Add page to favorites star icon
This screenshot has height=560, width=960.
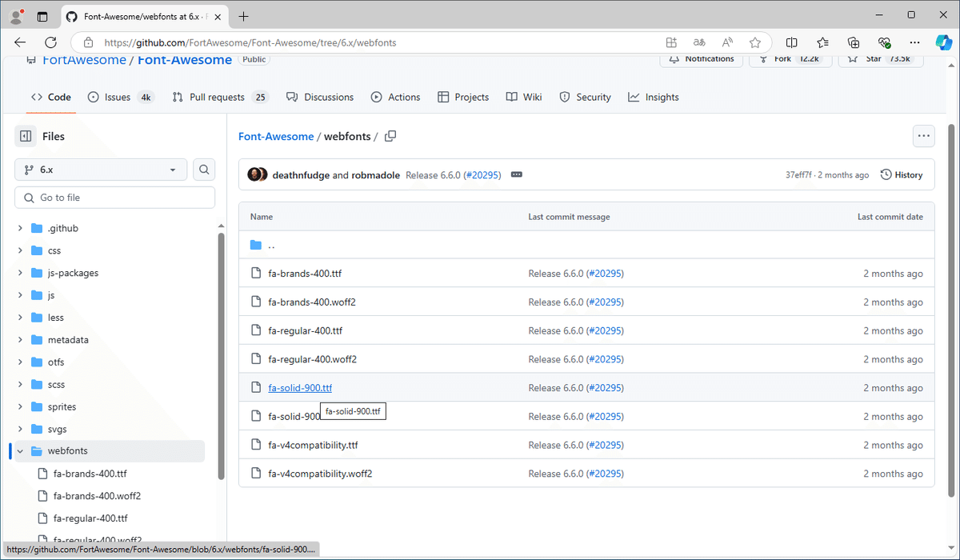click(x=754, y=42)
